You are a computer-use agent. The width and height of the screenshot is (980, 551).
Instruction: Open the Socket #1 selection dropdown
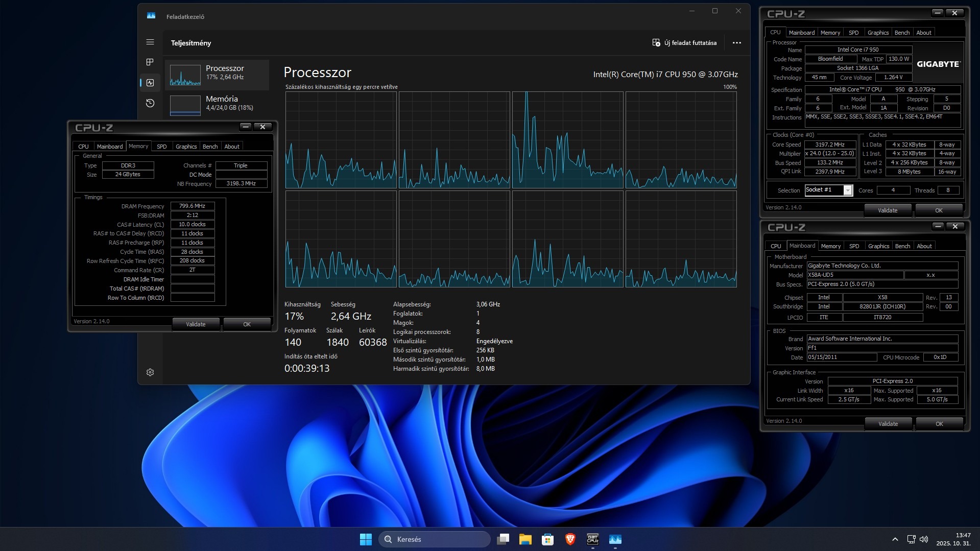(x=829, y=190)
